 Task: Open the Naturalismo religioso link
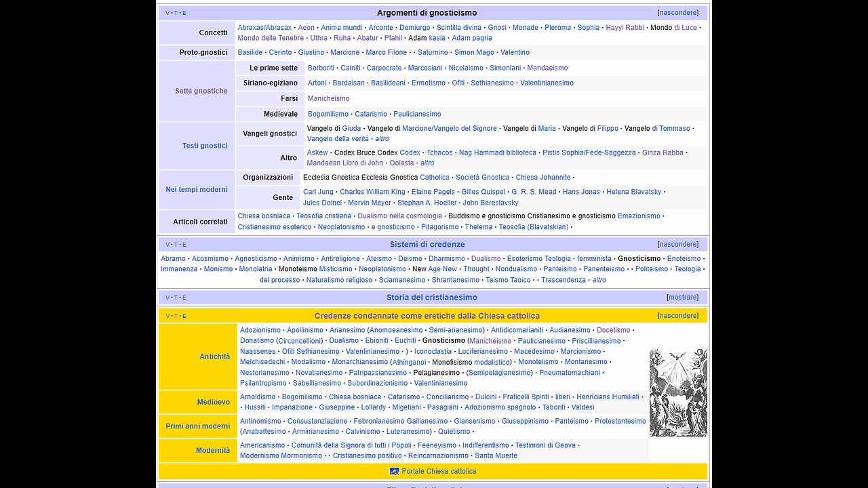pyautogui.click(x=339, y=280)
